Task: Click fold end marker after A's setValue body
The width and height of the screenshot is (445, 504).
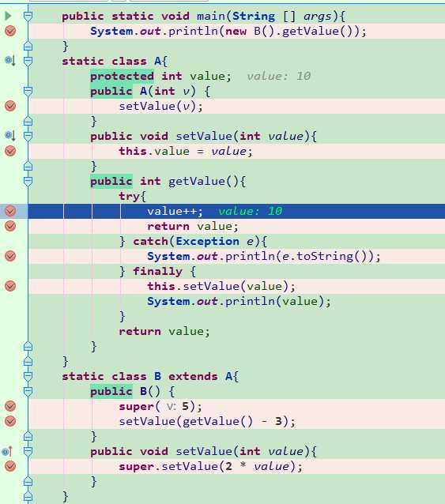Action: [x=28, y=166]
